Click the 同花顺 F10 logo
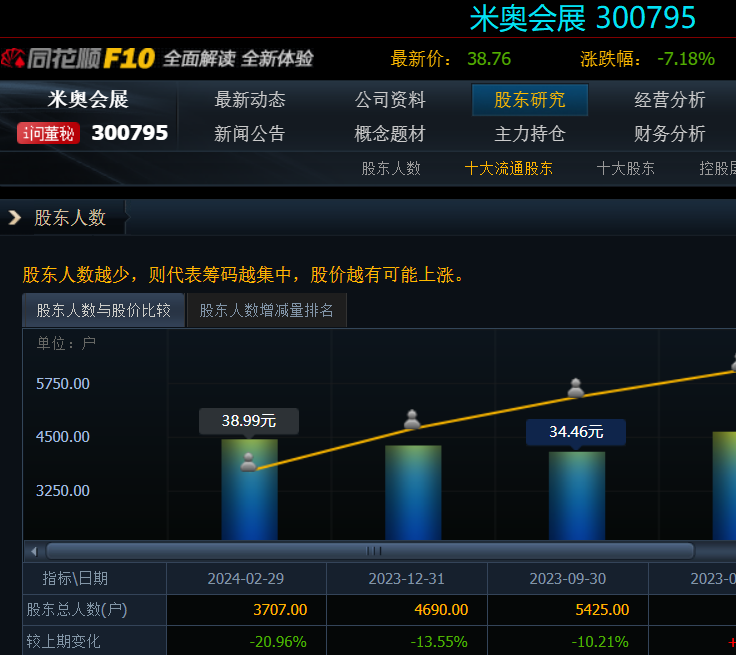 point(78,59)
